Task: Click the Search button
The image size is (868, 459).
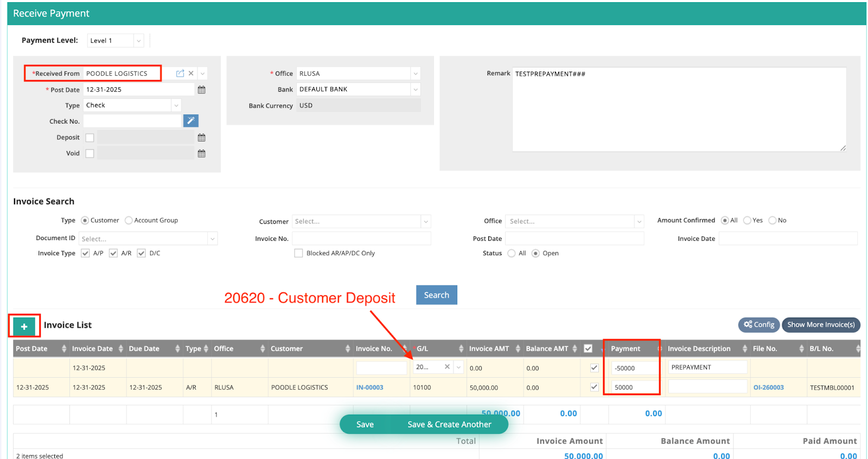Action: 436,295
